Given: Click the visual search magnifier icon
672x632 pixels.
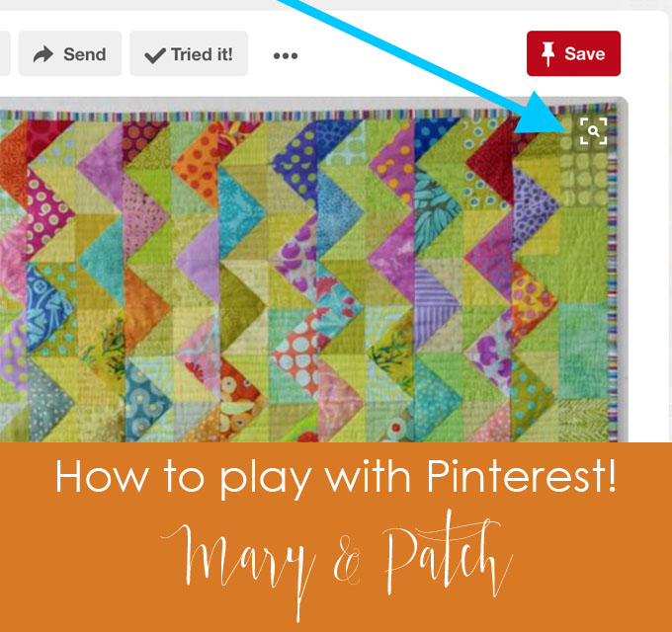Looking at the screenshot, I should (593, 131).
